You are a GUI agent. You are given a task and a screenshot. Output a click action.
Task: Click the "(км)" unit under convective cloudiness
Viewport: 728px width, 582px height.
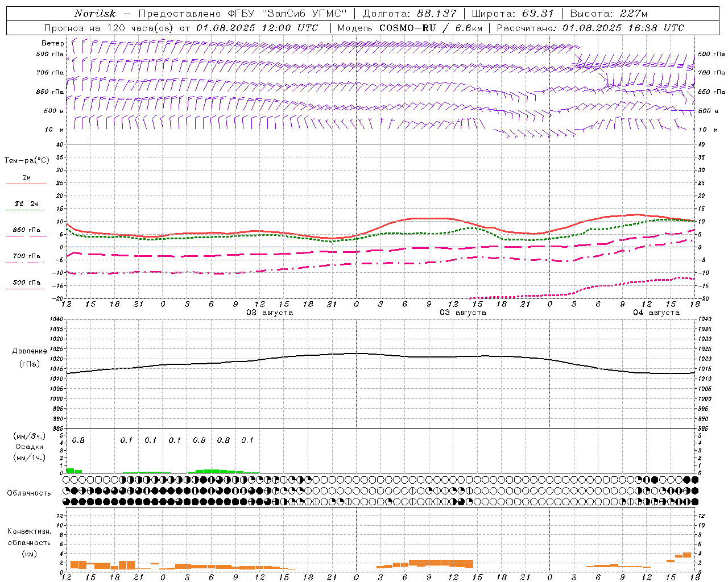point(30,554)
